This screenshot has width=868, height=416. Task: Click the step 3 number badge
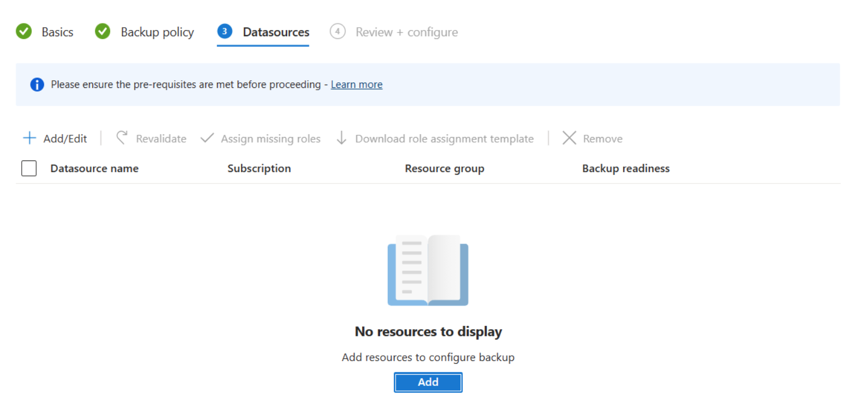pyautogui.click(x=224, y=32)
